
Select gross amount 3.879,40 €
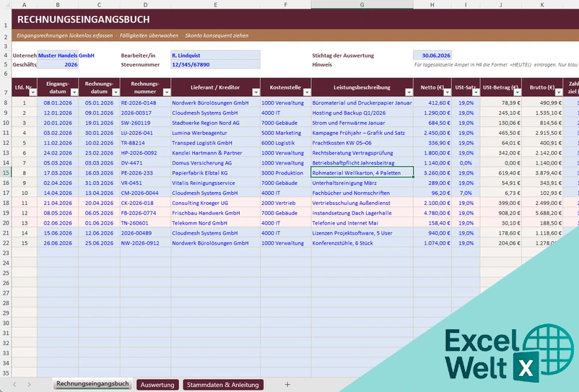[542, 173]
